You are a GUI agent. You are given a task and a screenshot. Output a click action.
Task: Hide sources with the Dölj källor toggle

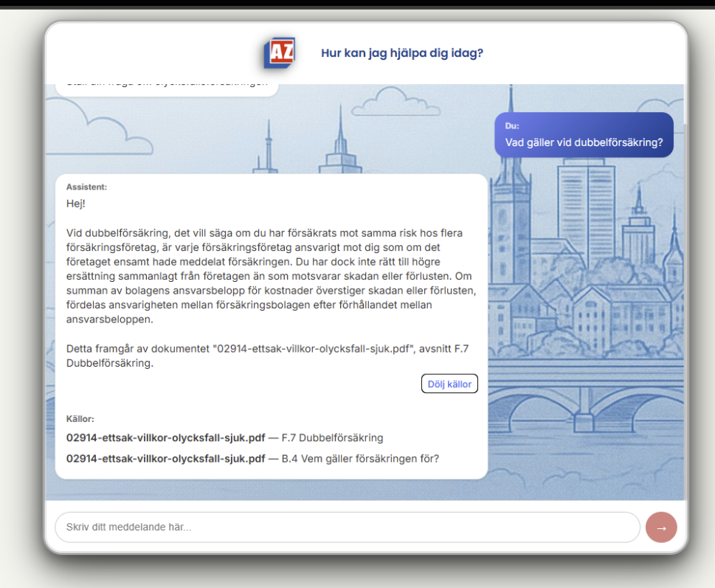point(449,384)
